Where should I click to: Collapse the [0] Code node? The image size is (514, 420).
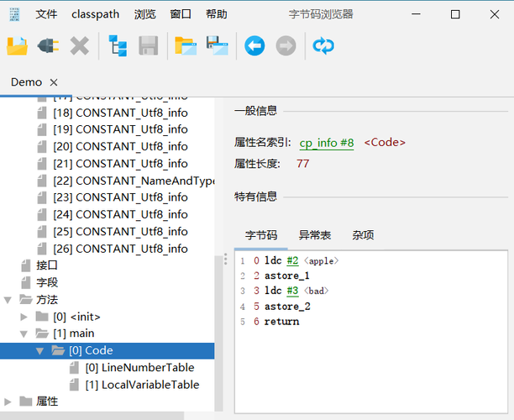tap(40, 350)
